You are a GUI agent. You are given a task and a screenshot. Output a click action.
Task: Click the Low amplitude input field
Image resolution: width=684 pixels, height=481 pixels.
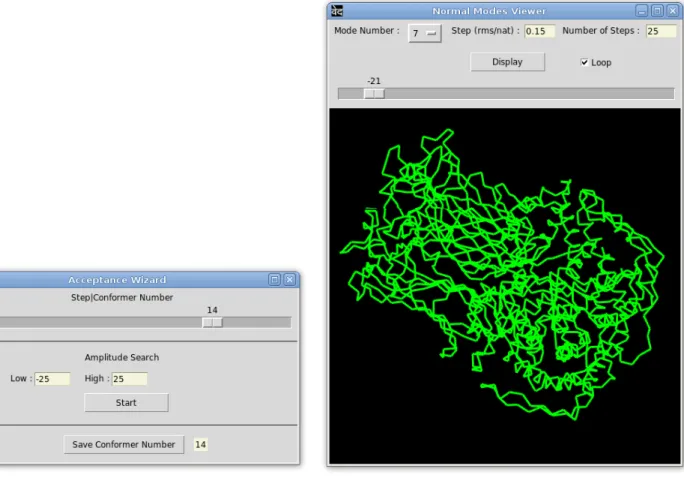click(x=52, y=379)
